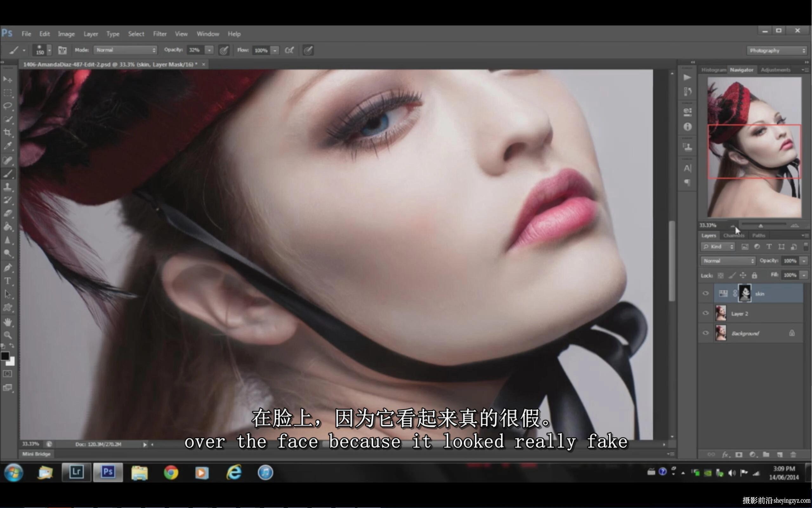Select the Zoom tool
Image resolution: width=812 pixels, height=508 pixels.
[7, 335]
